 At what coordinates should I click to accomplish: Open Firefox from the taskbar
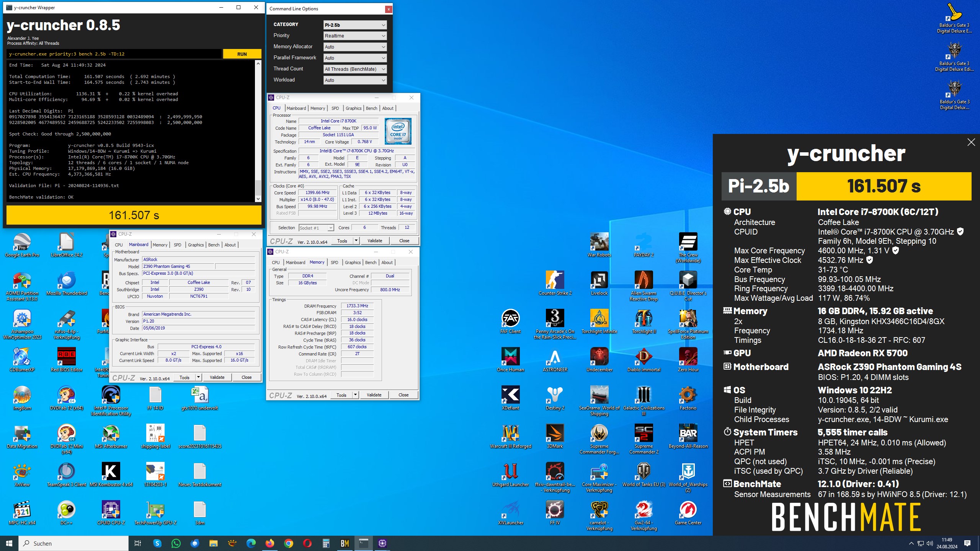pos(270,543)
